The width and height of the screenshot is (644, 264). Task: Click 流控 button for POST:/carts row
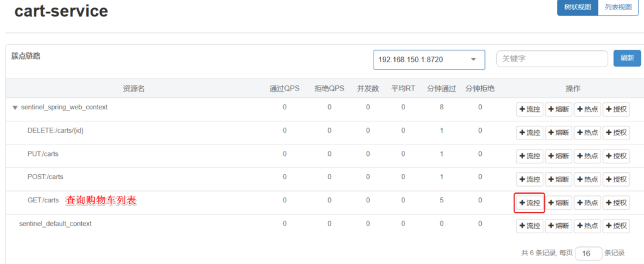pos(530,179)
